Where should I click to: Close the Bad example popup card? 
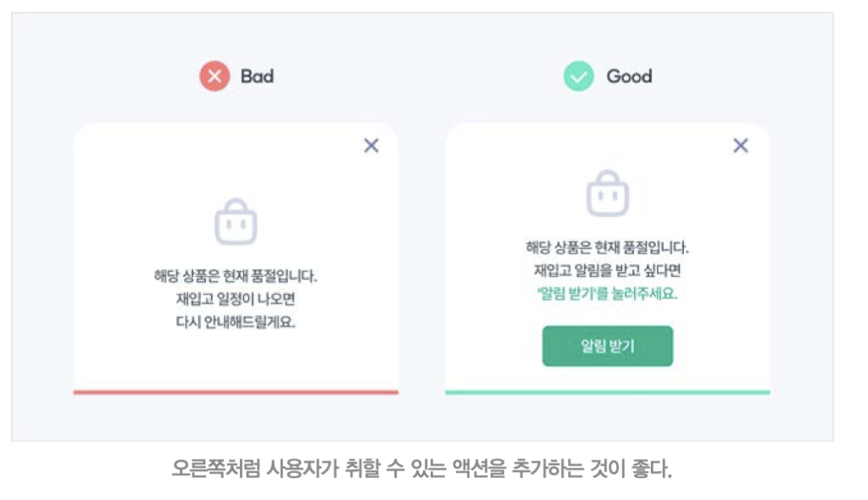tap(371, 146)
